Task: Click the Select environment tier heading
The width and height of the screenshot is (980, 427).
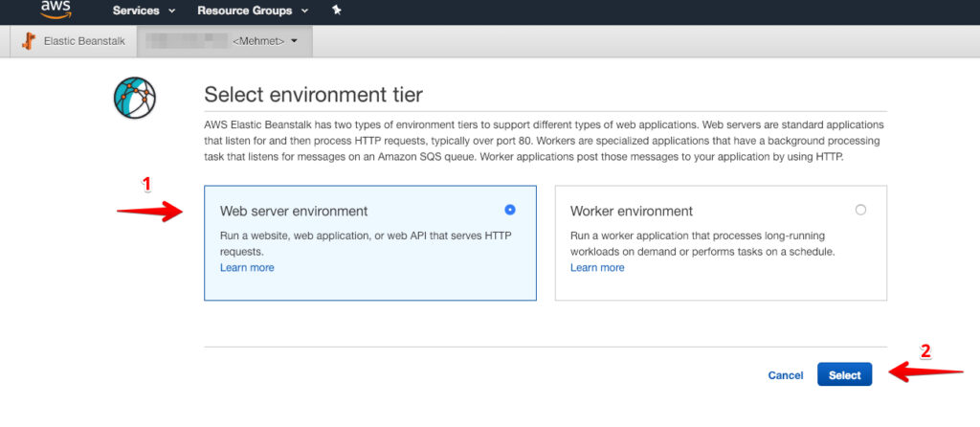Action: point(313,95)
